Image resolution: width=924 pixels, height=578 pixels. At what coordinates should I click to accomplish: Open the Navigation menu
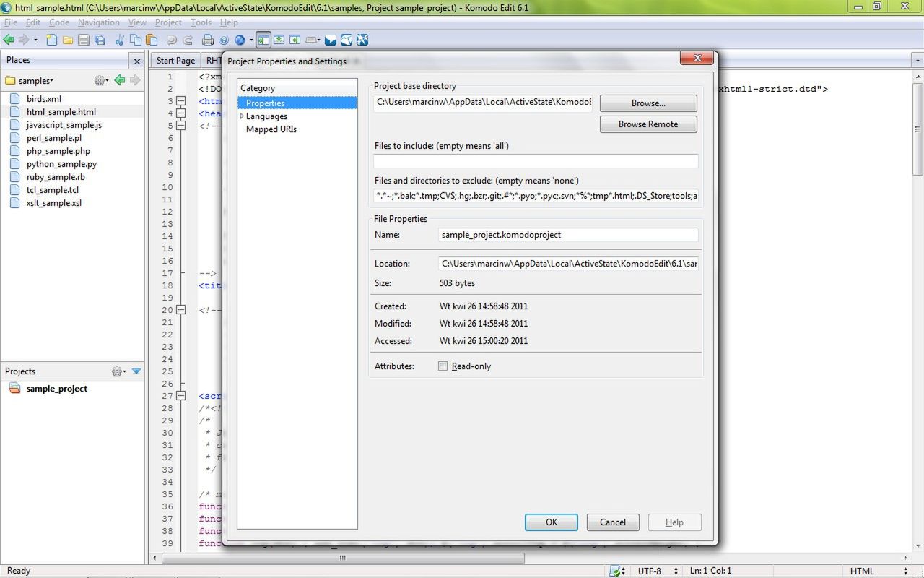click(x=99, y=22)
